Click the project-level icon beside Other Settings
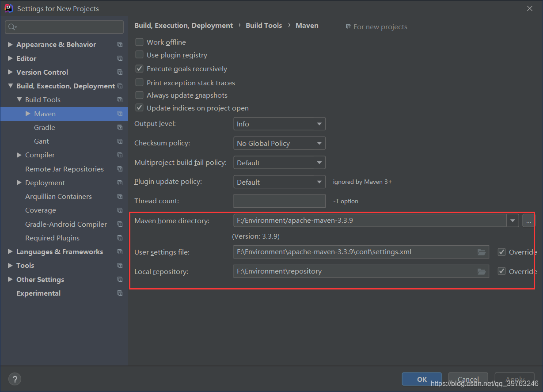Screen dimensions: 543x392 point(120,279)
